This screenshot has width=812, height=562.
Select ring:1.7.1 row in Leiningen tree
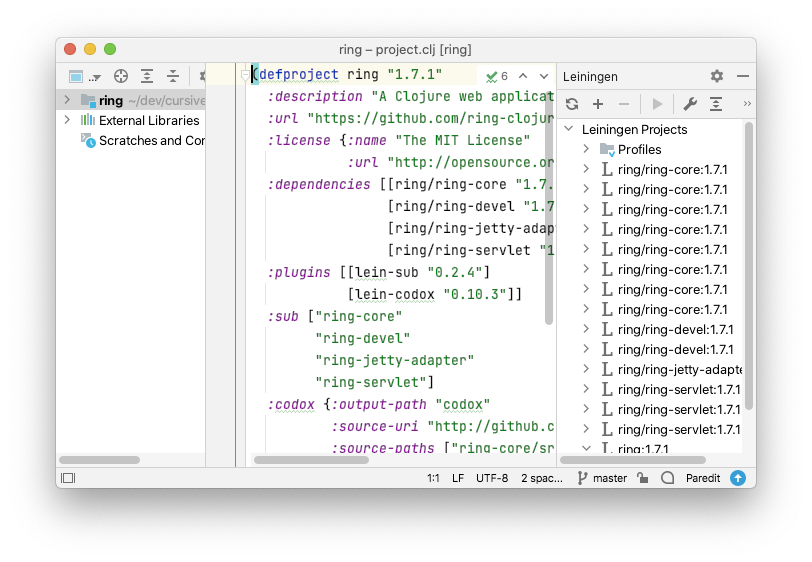pos(651,448)
